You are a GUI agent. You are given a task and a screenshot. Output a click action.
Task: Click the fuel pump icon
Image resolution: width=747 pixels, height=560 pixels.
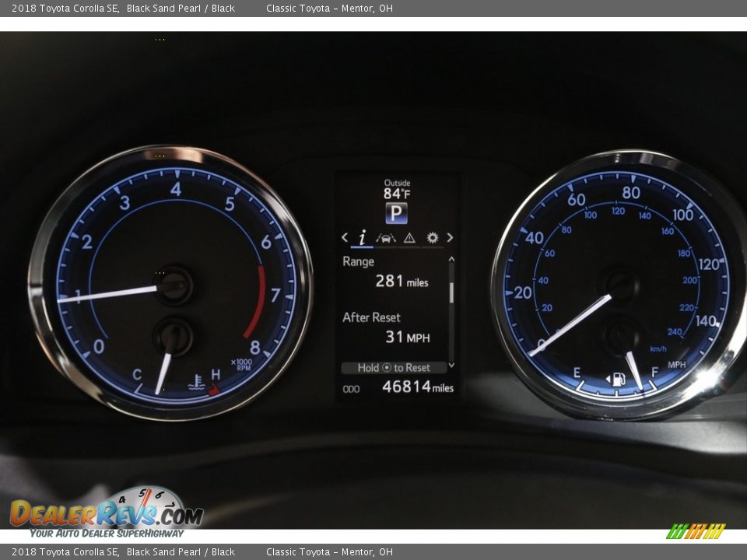(619, 379)
